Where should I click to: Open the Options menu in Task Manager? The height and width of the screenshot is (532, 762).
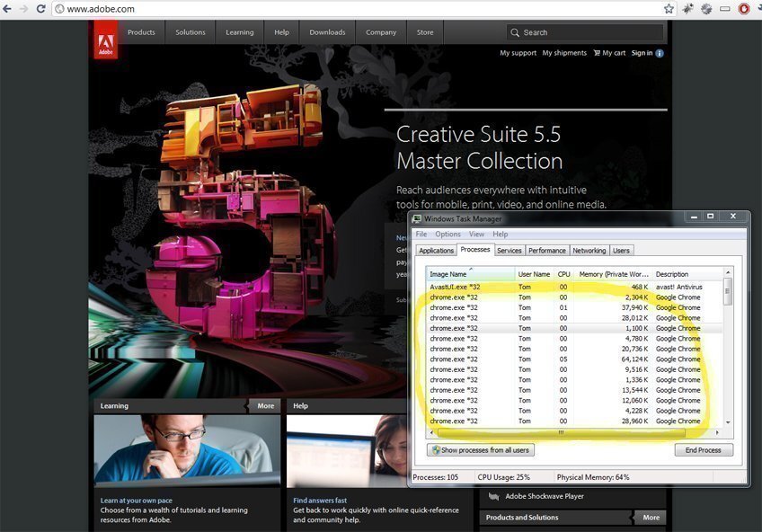click(x=447, y=234)
